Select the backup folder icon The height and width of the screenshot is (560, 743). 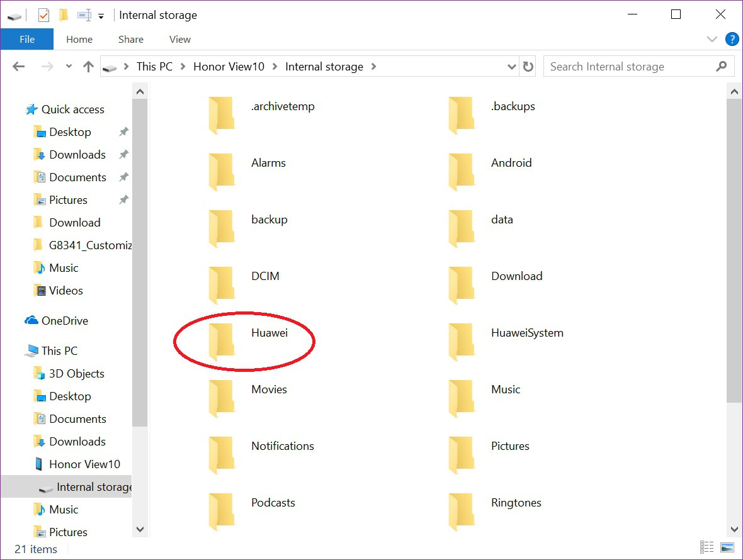click(222, 228)
